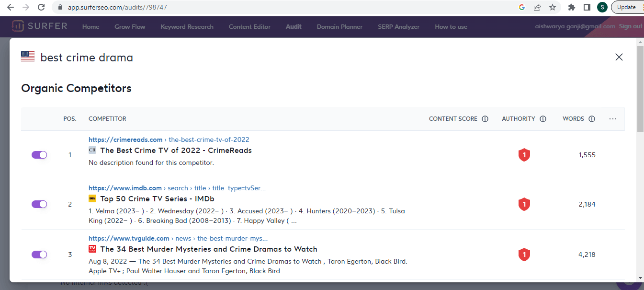Open Top 50 Crime TV Series title
Viewport: 644px width, 290px height.
tap(157, 198)
